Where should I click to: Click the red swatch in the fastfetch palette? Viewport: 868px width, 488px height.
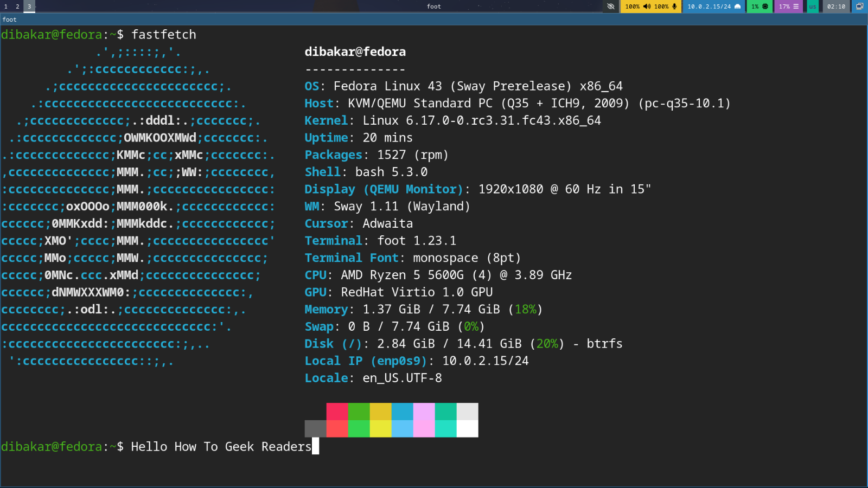coord(337,412)
